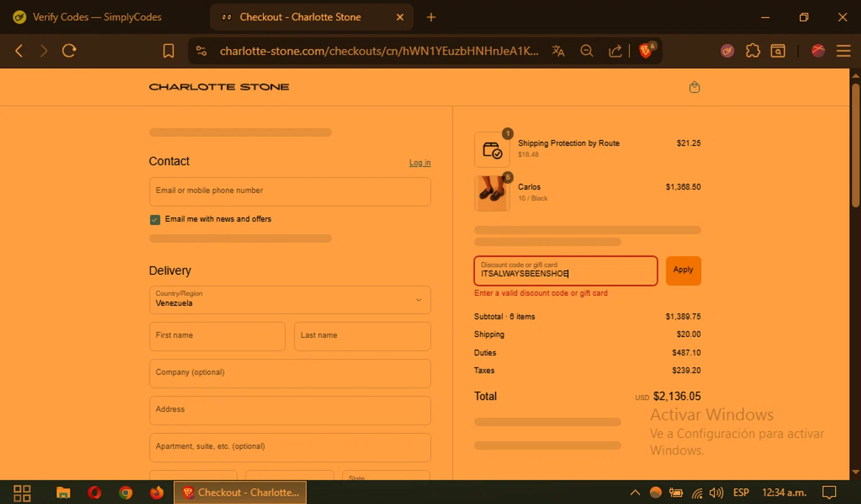
Task: Share this page via share icon
Action: pos(615,51)
